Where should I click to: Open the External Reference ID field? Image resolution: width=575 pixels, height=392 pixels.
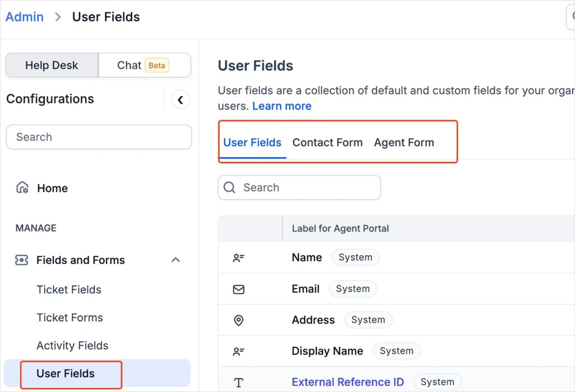347,382
